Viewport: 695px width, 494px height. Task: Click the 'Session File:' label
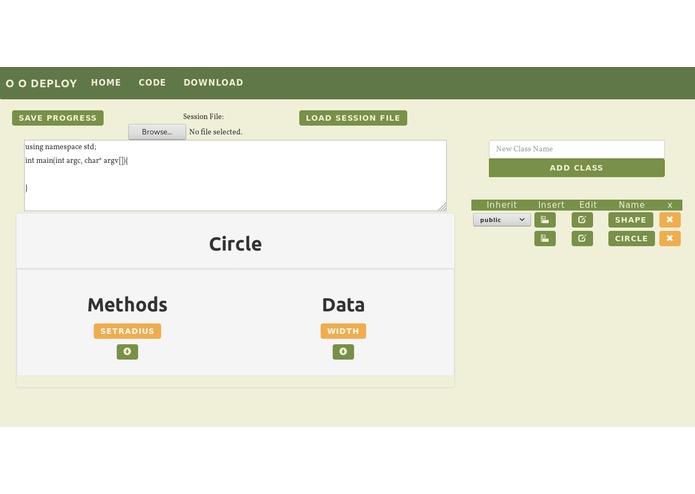pyautogui.click(x=203, y=117)
